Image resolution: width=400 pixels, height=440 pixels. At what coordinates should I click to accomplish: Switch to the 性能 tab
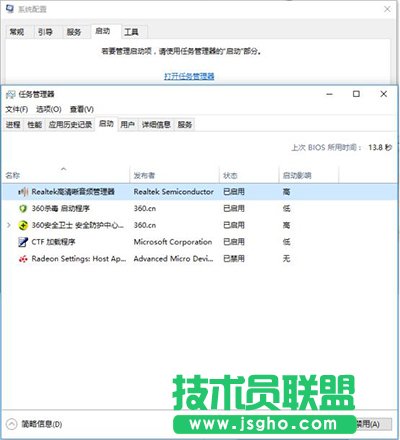[35, 125]
